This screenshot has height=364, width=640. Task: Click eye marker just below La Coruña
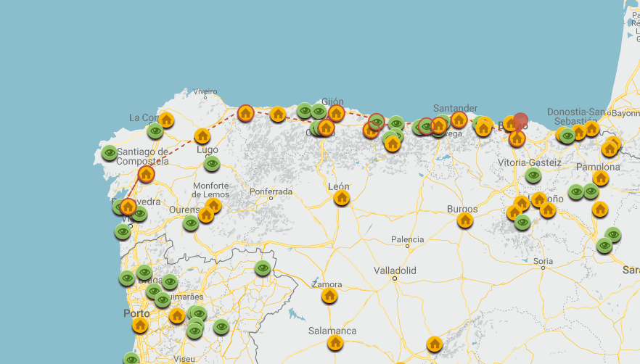point(155,131)
